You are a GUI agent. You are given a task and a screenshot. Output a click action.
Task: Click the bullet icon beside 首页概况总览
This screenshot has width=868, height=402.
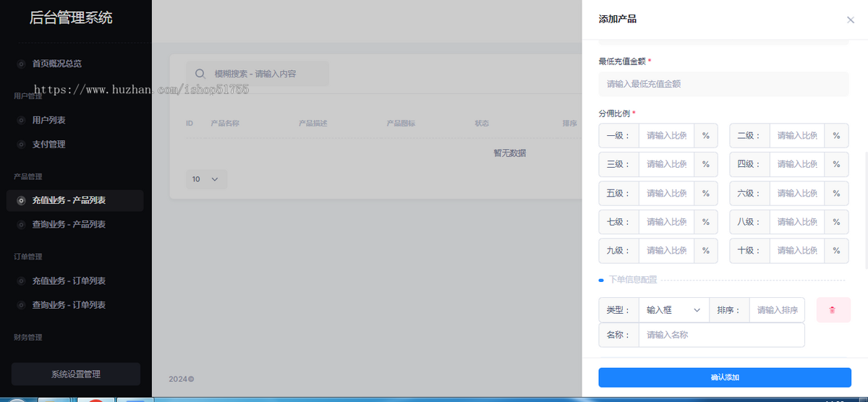(x=21, y=64)
